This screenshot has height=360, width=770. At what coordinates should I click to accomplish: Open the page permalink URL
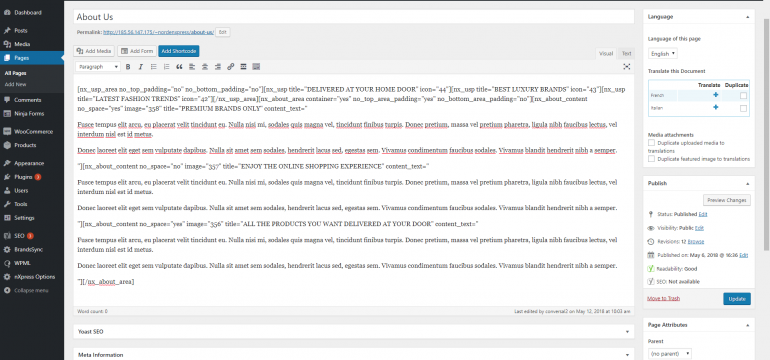pos(159,32)
